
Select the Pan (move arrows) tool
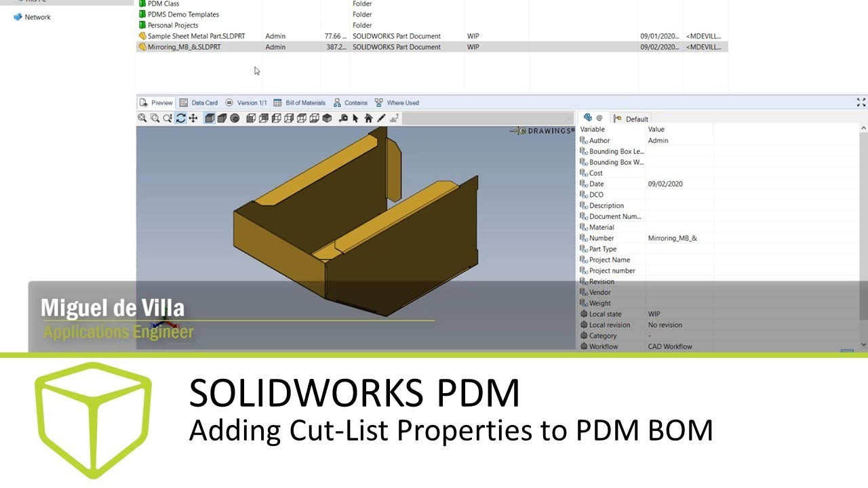pos(193,118)
